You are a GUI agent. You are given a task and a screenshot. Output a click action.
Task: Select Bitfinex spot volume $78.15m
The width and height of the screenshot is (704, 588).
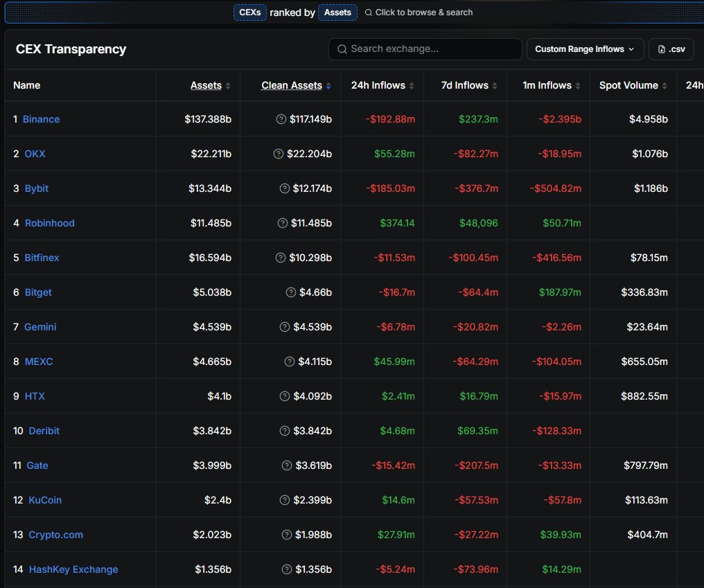tap(649, 257)
